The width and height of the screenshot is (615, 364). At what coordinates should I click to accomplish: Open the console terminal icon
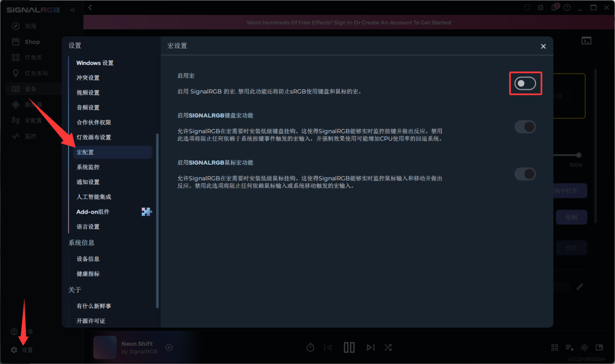tap(587, 41)
